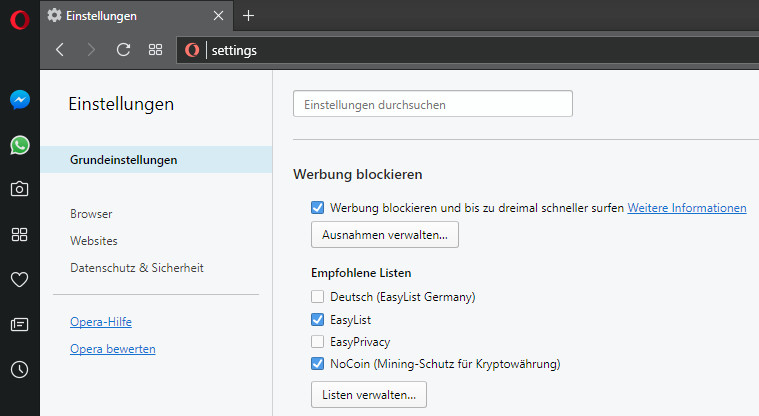Open the Opera-Hilfe link

pyautogui.click(x=101, y=322)
